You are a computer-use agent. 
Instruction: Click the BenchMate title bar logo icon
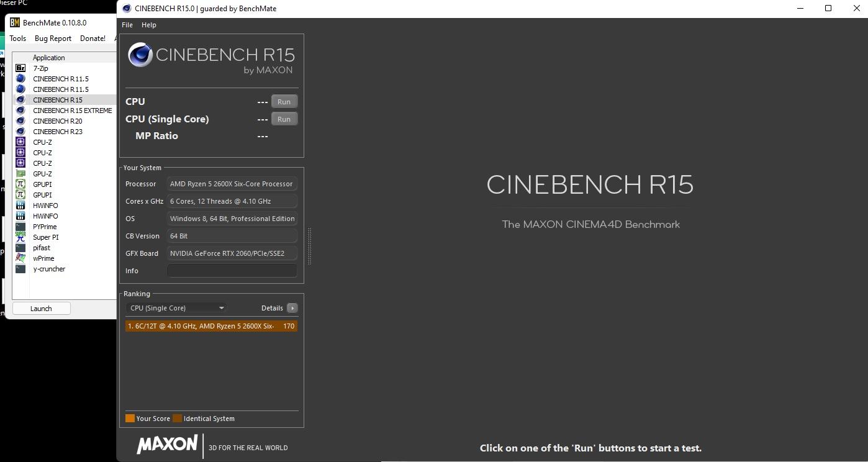click(x=15, y=23)
